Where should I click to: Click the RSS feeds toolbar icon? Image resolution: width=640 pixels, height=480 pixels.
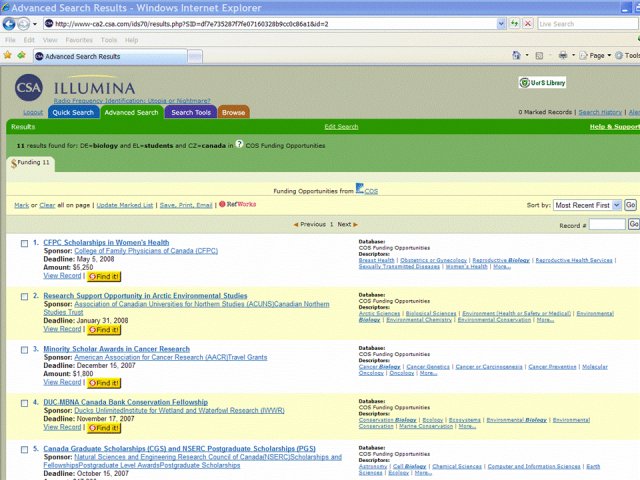(x=539, y=56)
